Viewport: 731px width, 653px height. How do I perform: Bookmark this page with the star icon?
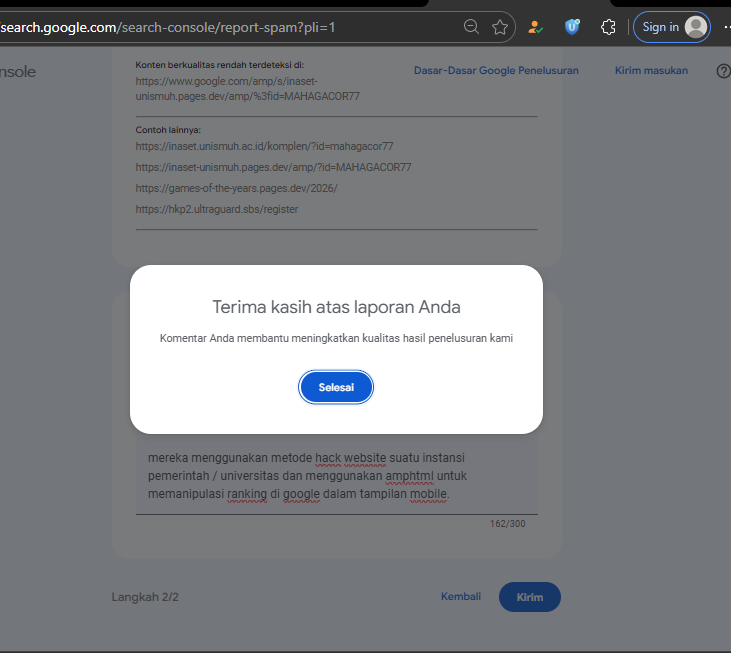(500, 27)
